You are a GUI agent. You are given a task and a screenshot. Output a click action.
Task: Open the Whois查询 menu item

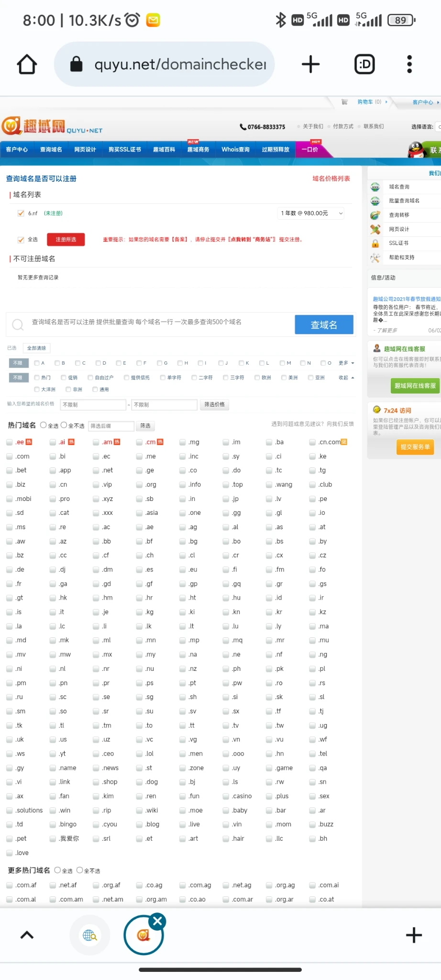tap(235, 149)
